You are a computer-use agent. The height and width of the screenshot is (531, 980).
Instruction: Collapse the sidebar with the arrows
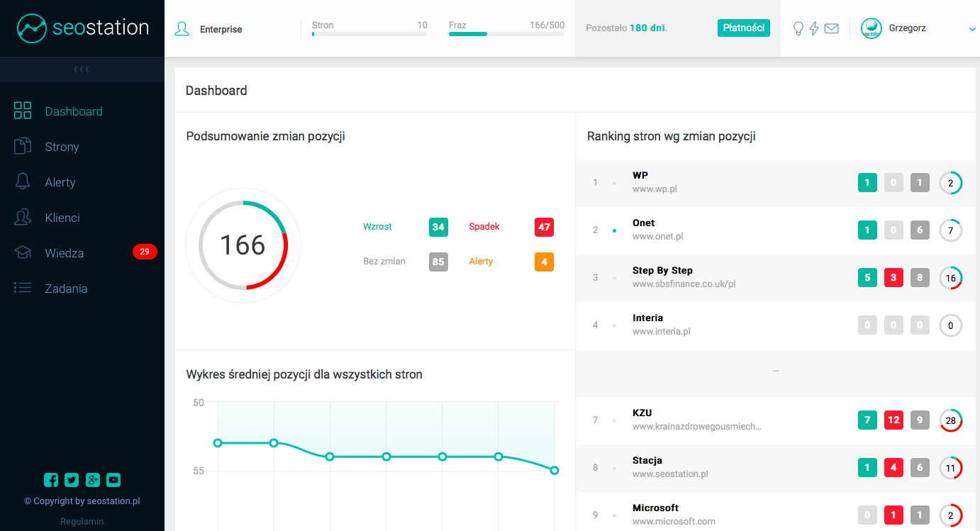point(82,69)
